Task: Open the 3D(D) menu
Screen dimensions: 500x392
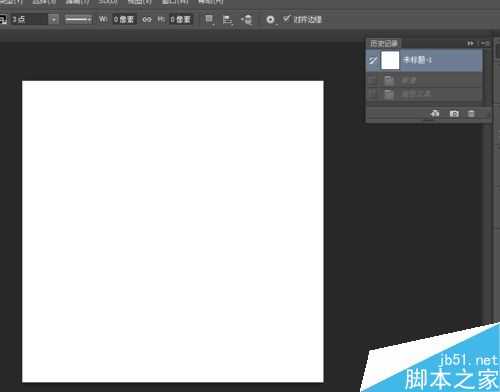Action: (x=108, y=2)
